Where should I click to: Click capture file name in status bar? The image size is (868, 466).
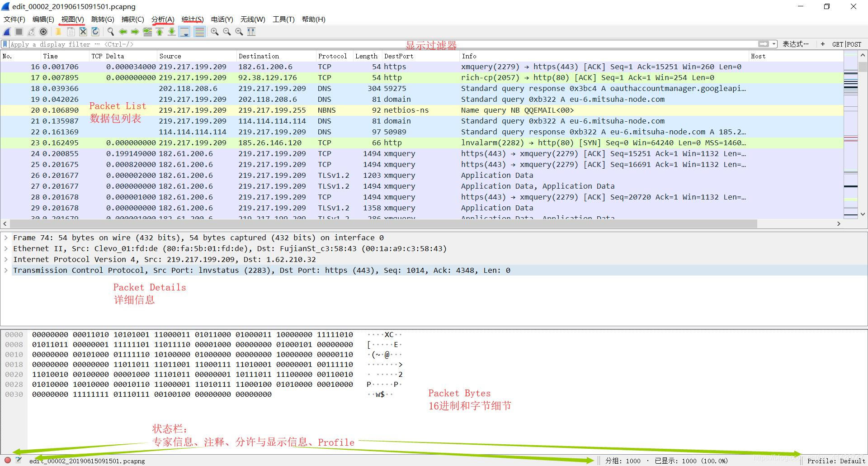[x=87, y=461]
